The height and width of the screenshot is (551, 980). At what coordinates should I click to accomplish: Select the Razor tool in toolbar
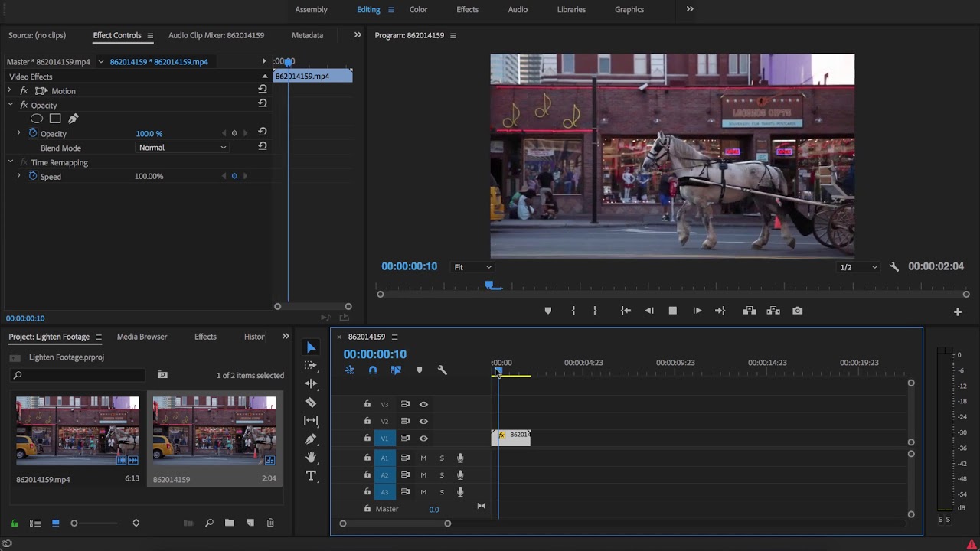[x=311, y=402]
